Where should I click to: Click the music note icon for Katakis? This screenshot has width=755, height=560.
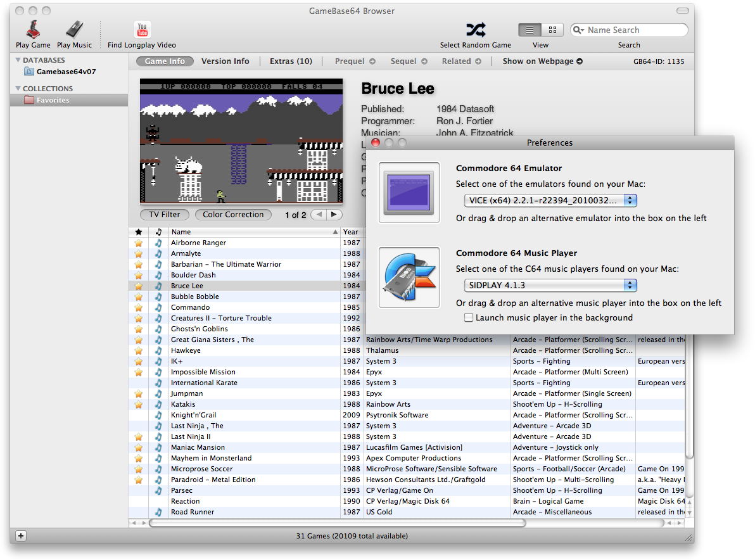tap(158, 404)
